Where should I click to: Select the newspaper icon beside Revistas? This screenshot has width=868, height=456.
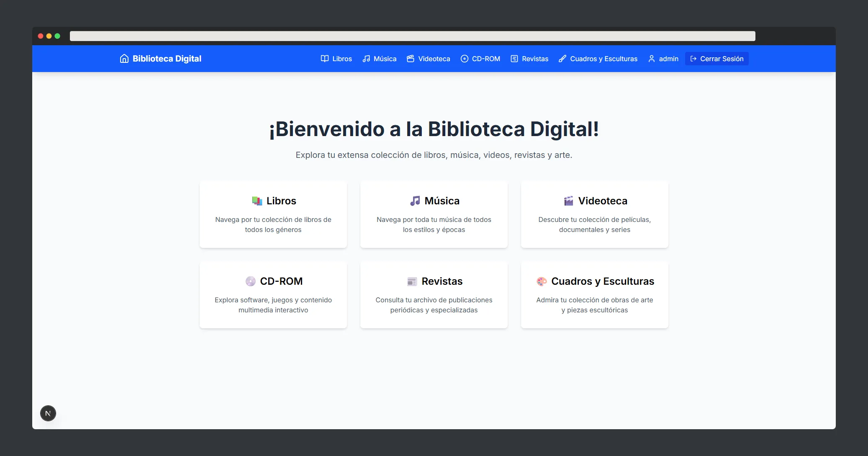514,59
